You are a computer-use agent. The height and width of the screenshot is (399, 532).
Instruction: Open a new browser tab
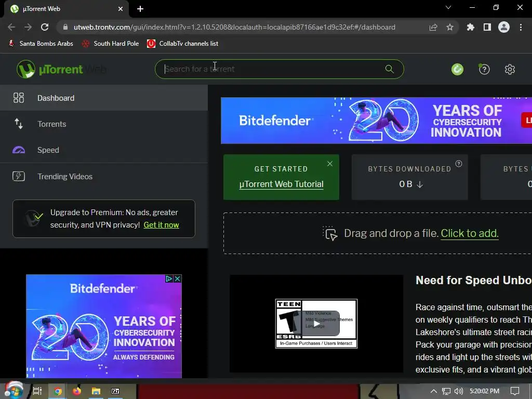tap(140, 9)
